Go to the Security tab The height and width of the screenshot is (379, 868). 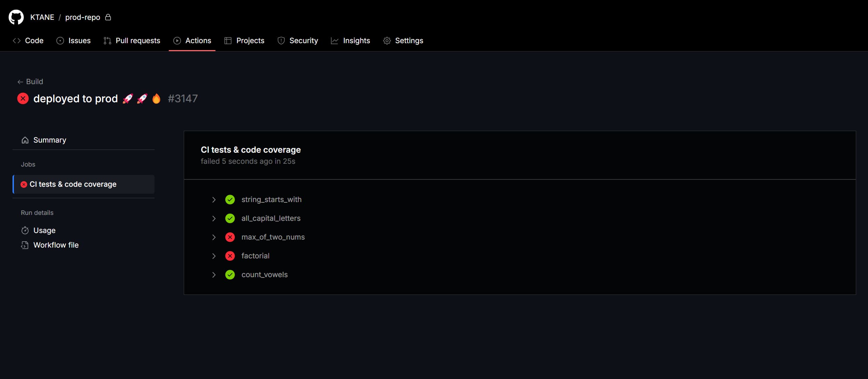click(x=298, y=41)
